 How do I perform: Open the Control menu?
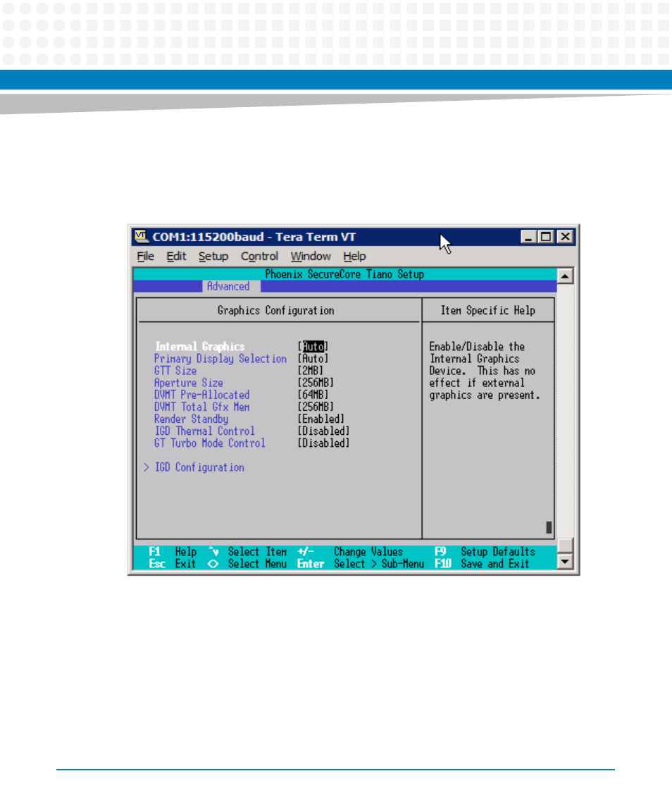(x=259, y=257)
